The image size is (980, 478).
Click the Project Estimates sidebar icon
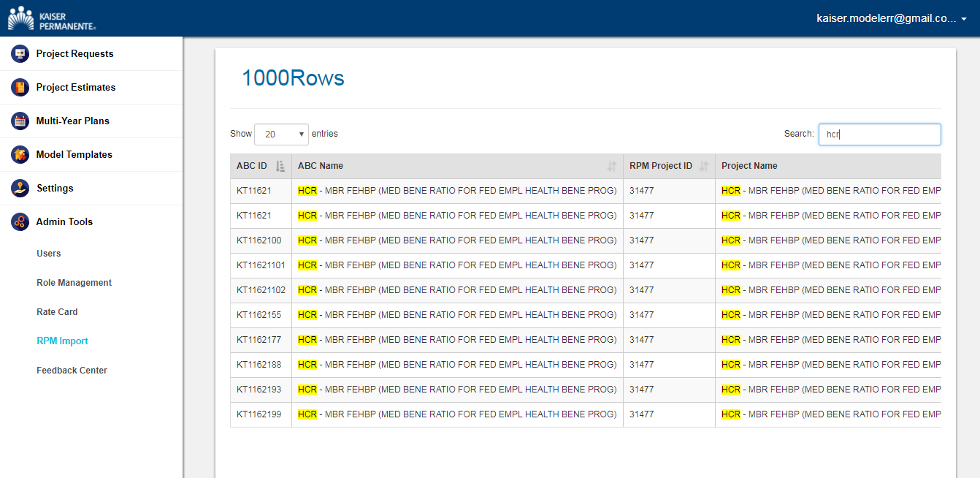pyautogui.click(x=20, y=87)
